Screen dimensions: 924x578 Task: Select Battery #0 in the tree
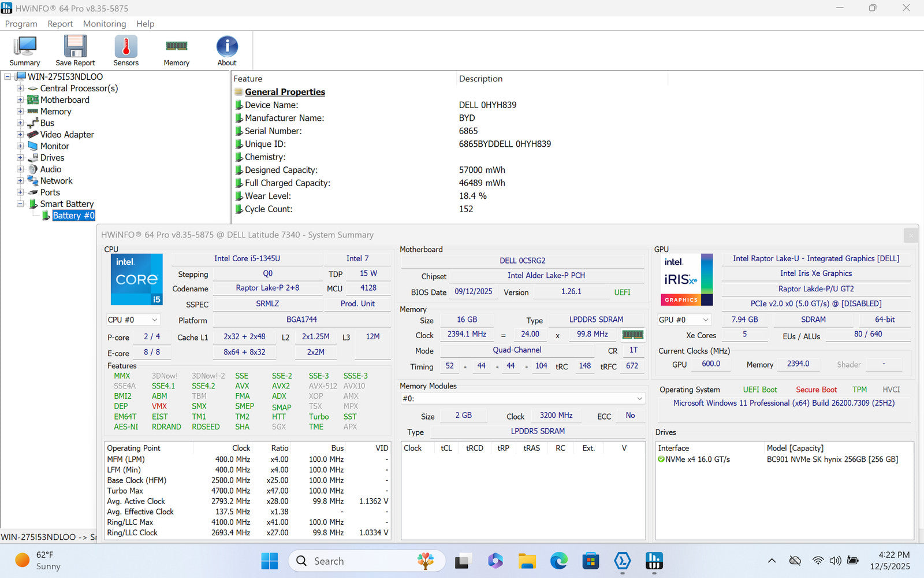73,216
